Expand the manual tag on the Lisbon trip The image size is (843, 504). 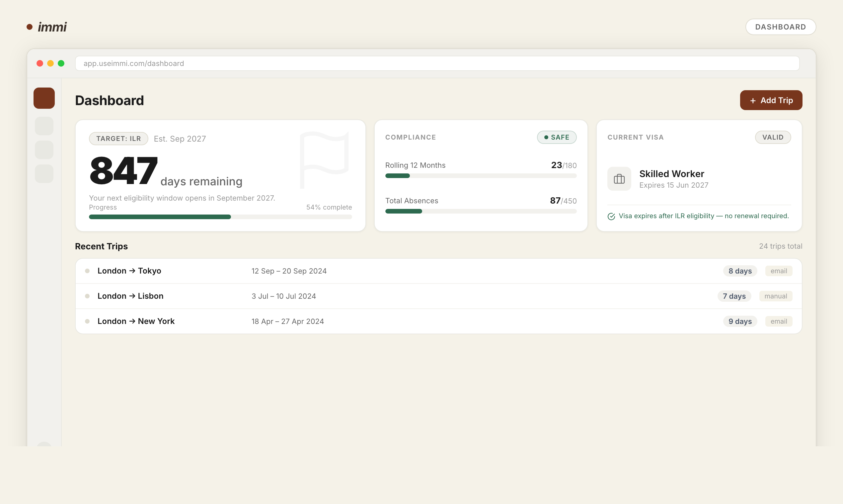(775, 296)
